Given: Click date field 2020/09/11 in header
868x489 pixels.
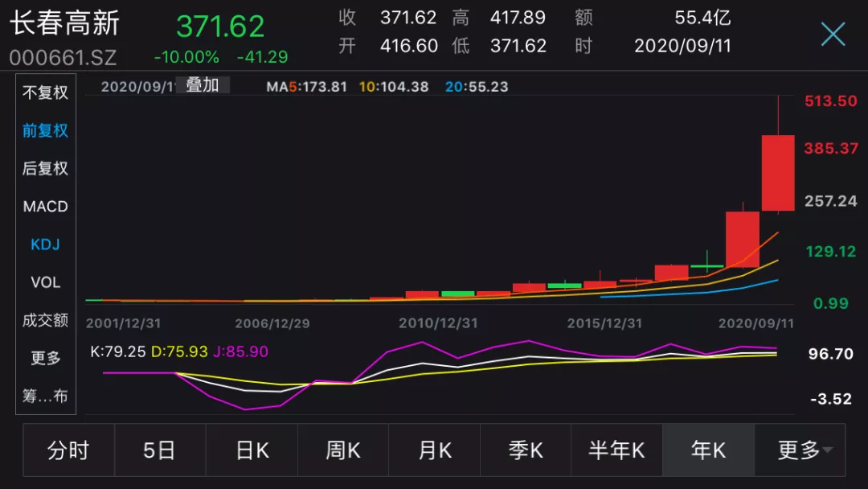Looking at the screenshot, I should [682, 45].
